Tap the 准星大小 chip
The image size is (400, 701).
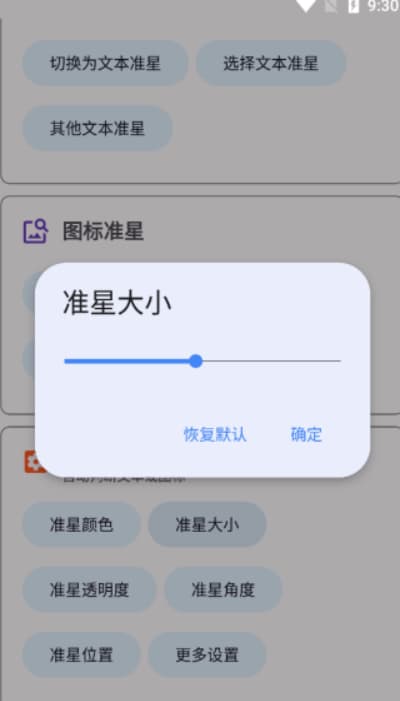[207, 524]
